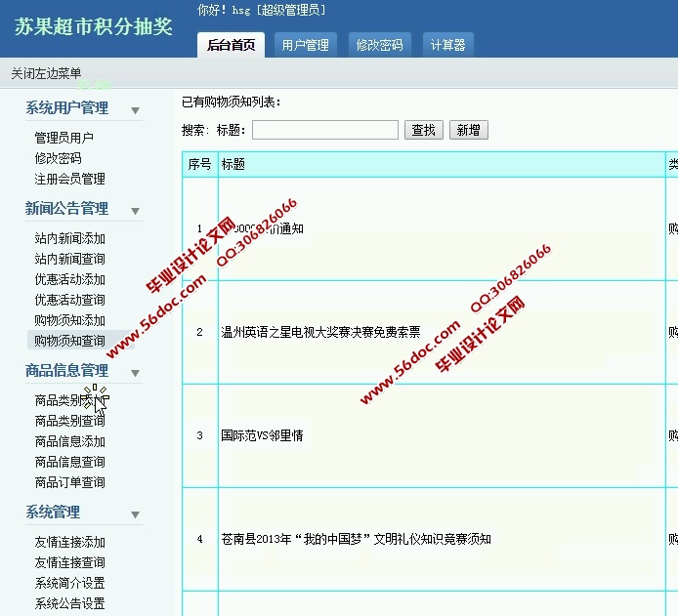The height and width of the screenshot is (616, 678).
Task: Open 站内新闻添加 menu entry
Action: 70,238
